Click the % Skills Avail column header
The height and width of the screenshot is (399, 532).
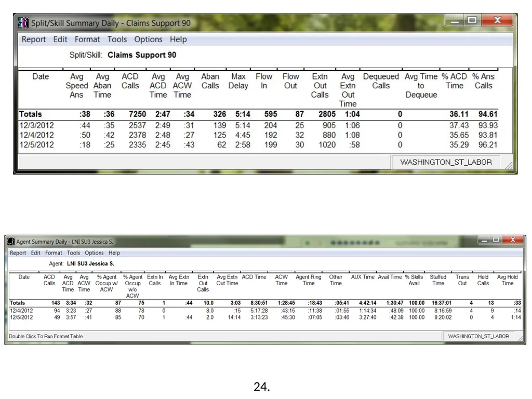tap(414, 280)
